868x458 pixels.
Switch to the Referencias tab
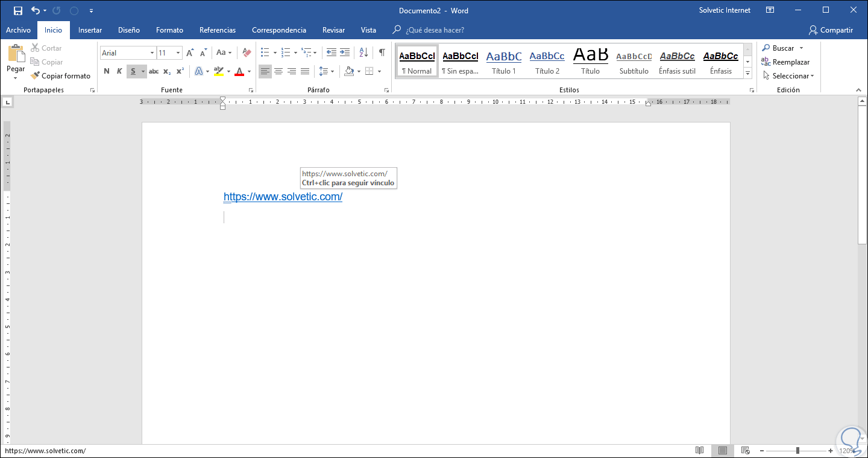[x=218, y=30]
